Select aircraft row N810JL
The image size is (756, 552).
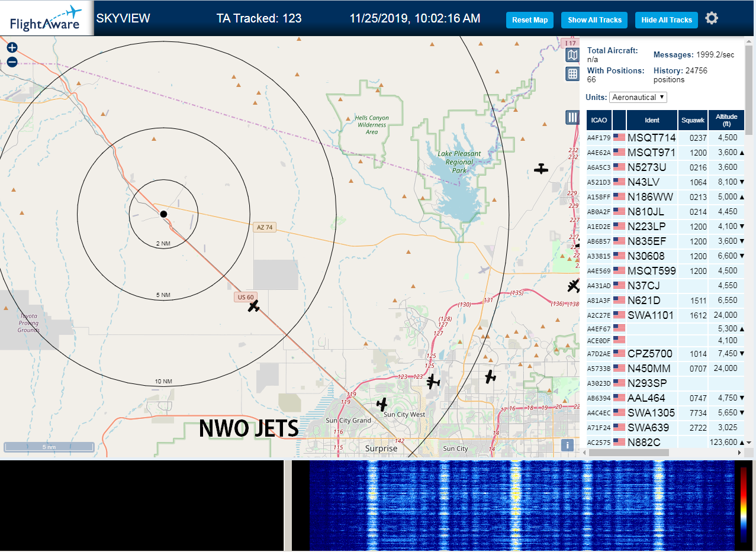pos(665,212)
